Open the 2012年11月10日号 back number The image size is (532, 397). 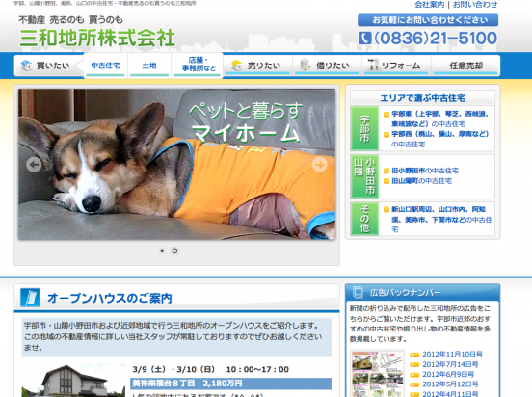[452, 355]
